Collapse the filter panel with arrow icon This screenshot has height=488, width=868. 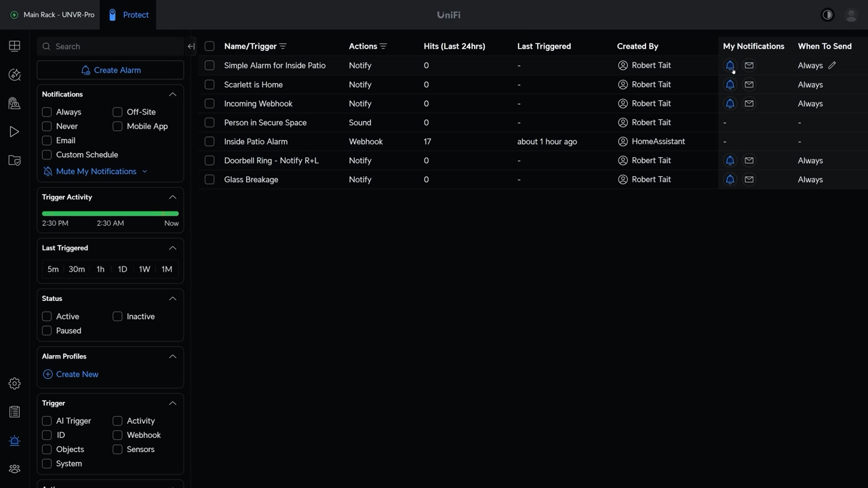[191, 47]
